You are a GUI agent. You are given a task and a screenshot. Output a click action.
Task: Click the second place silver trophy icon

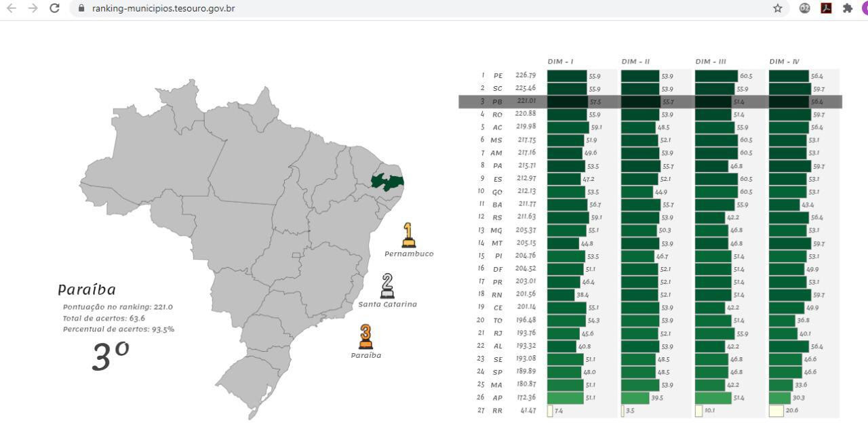[x=387, y=286]
